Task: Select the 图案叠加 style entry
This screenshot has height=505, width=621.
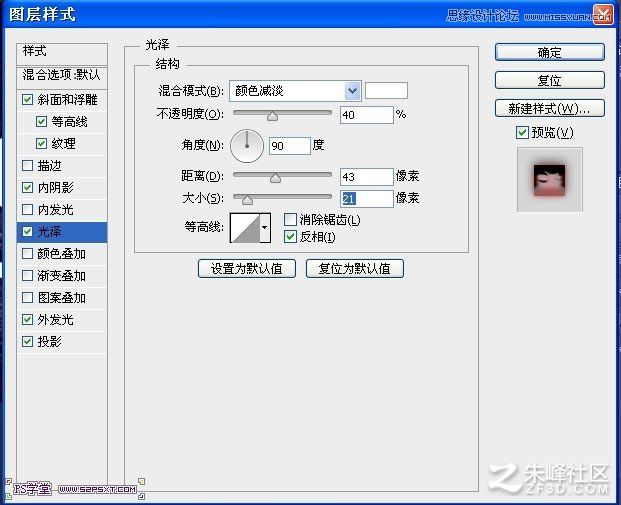Action: 62,298
